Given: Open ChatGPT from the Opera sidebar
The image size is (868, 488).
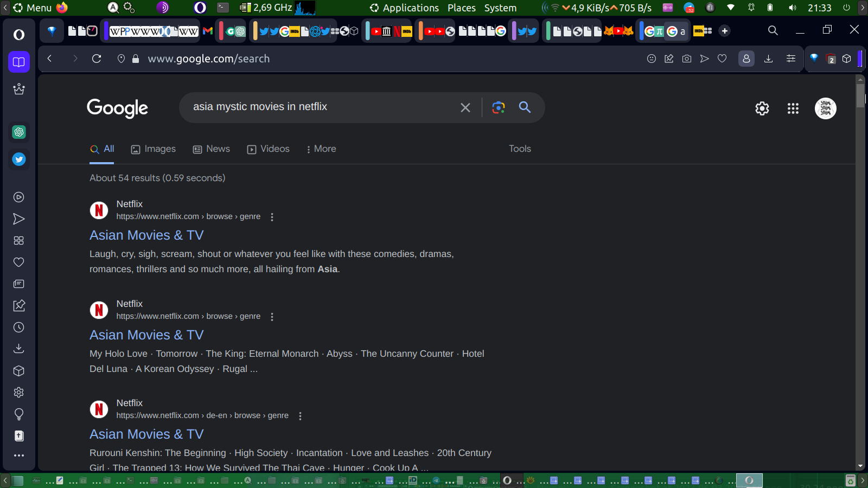Looking at the screenshot, I should pos(19,132).
